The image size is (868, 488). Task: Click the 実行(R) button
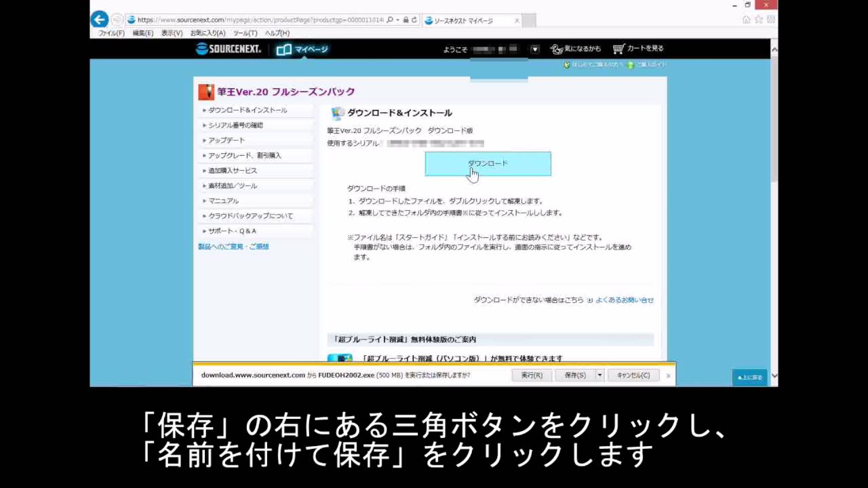pos(532,375)
